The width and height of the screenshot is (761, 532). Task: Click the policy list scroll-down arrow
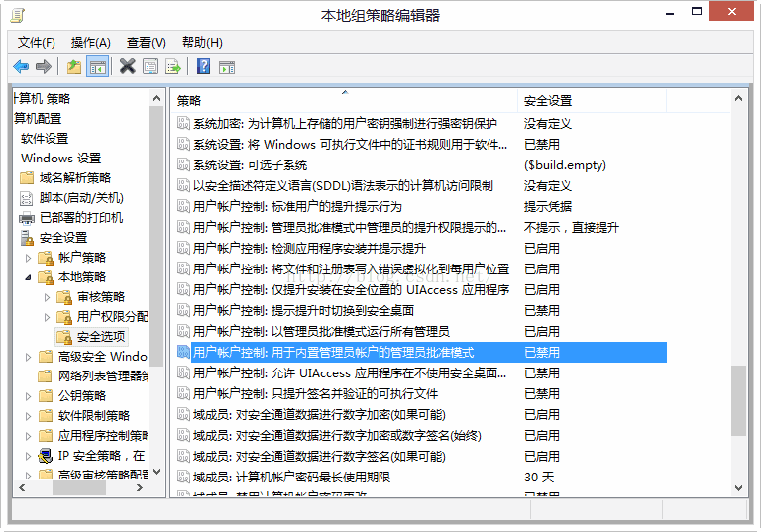click(x=738, y=487)
